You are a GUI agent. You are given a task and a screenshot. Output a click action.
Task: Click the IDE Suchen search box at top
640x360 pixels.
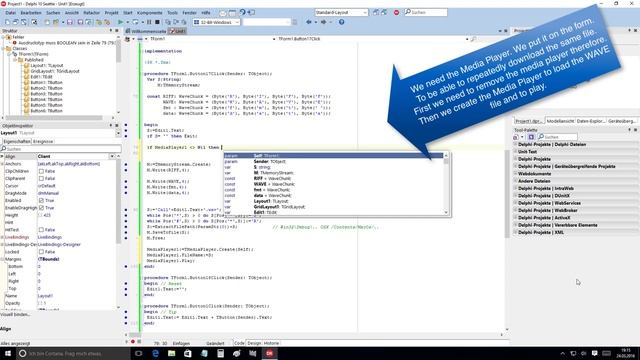pyautogui.click(x=426, y=13)
